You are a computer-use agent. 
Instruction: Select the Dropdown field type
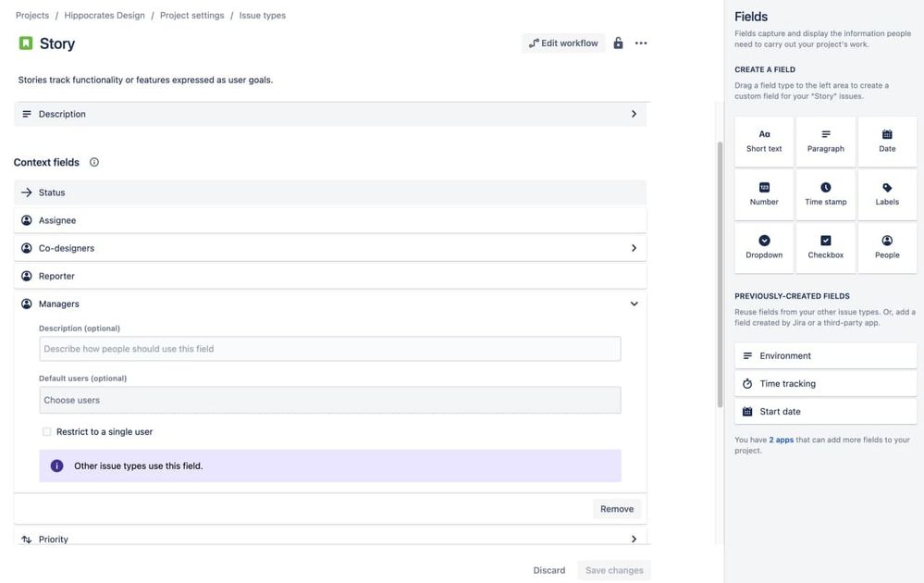764,247
